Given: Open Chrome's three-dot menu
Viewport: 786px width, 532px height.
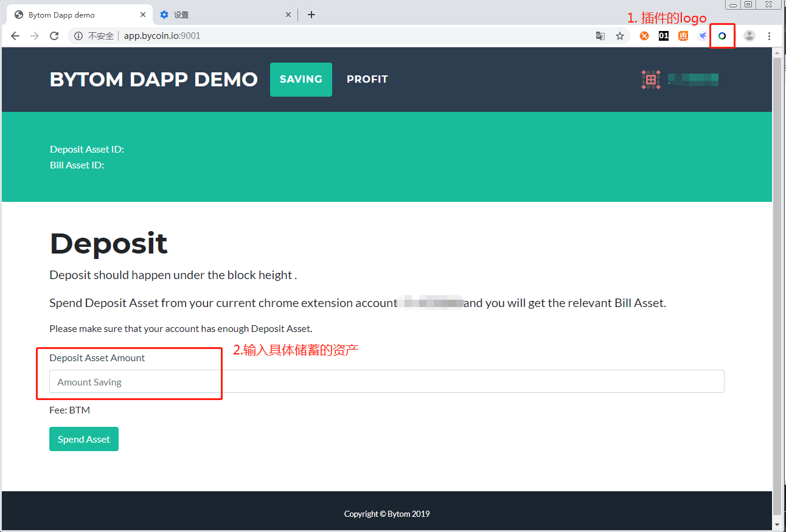Looking at the screenshot, I should point(769,36).
